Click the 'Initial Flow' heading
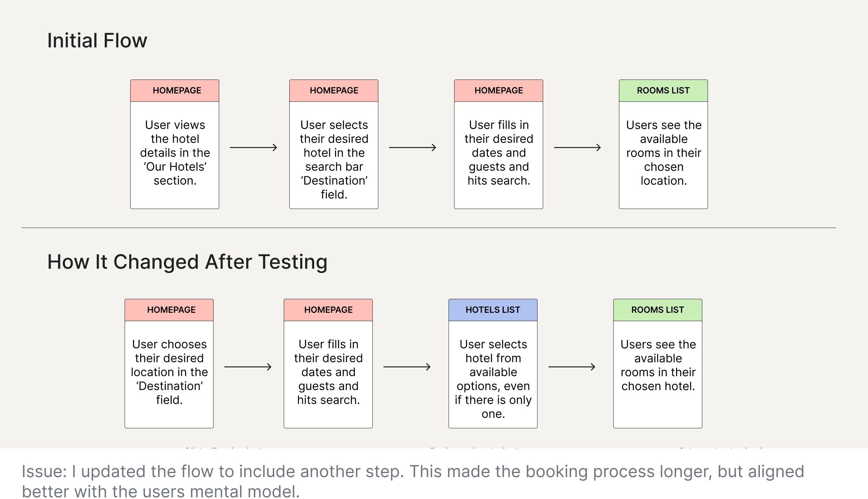This screenshot has height=499, width=868. 97,40
